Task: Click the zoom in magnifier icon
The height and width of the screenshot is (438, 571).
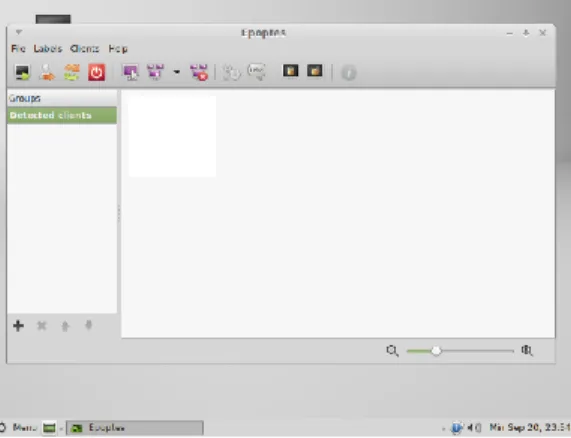Action: click(527, 351)
